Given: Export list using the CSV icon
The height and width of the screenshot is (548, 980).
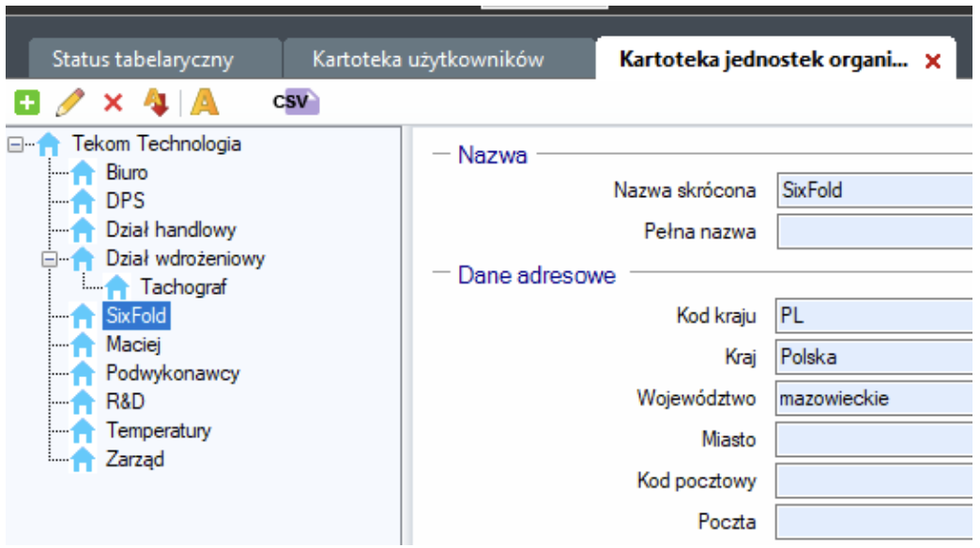Looking at the screenshot, I should [x=296, y=102].
